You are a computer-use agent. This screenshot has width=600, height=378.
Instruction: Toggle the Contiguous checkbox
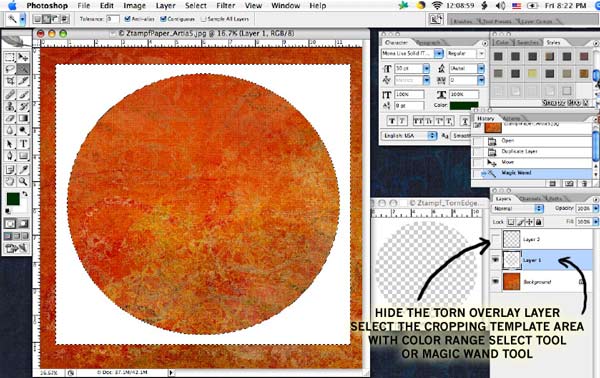click(163, 19)
